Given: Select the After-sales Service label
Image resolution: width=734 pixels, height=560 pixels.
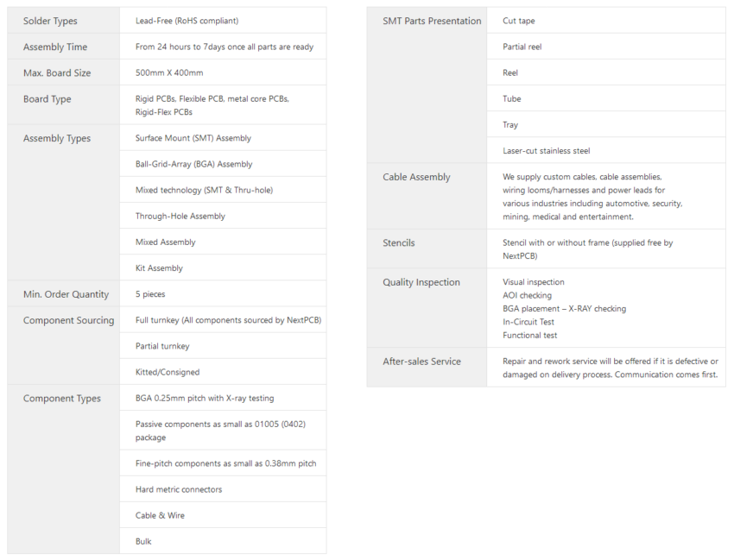Looking at the screenshot, I should (421, 362).
